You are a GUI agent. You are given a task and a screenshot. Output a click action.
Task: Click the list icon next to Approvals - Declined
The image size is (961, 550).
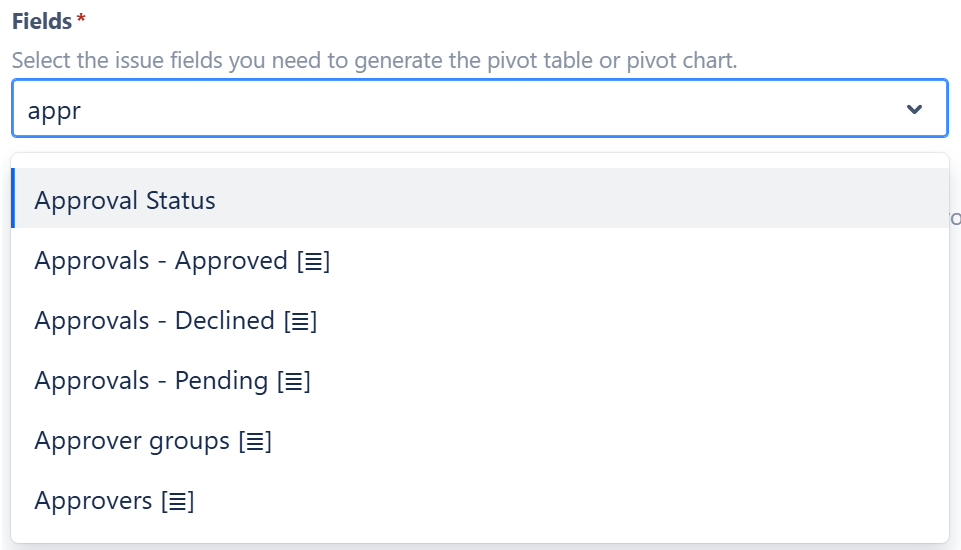[301, 322]
